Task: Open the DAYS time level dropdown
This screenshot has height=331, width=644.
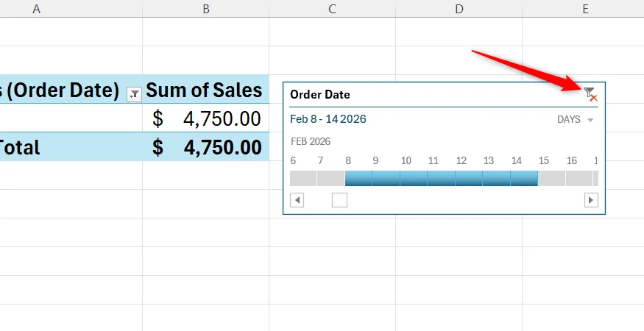Action: click(x=576, y=119)
